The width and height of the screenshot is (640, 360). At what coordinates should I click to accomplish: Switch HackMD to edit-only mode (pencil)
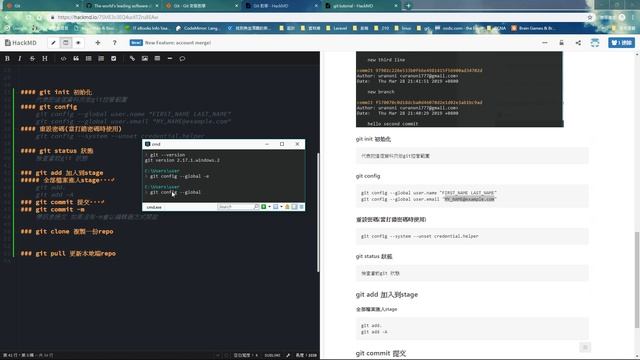click(53, 43)
